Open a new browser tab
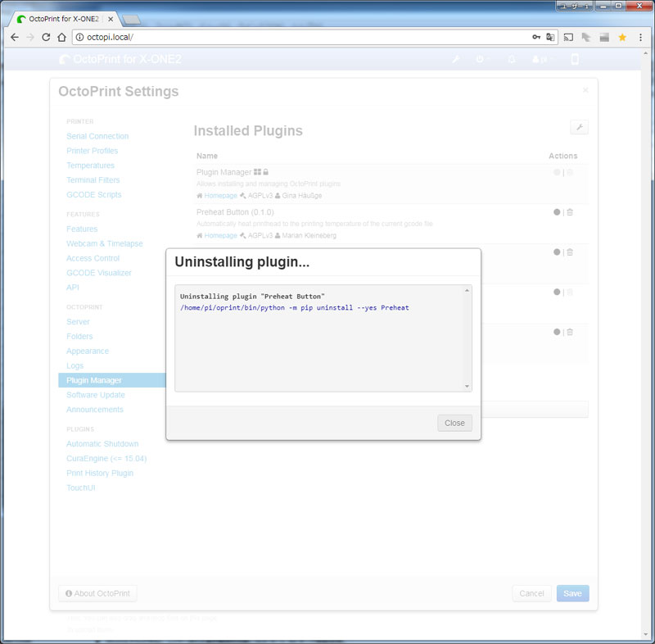This screenshot has width=655, height=644. point(131,19)
